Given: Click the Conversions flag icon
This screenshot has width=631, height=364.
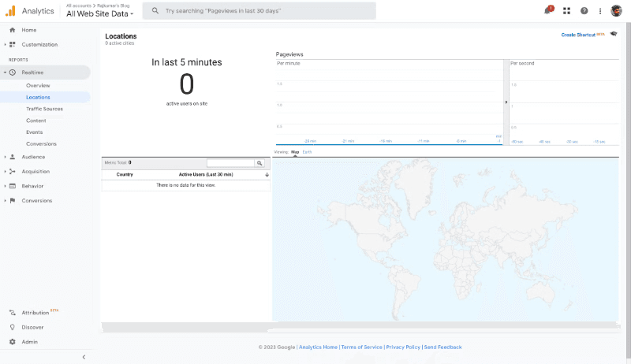Looking at the screenshot, I should [13, 200].
